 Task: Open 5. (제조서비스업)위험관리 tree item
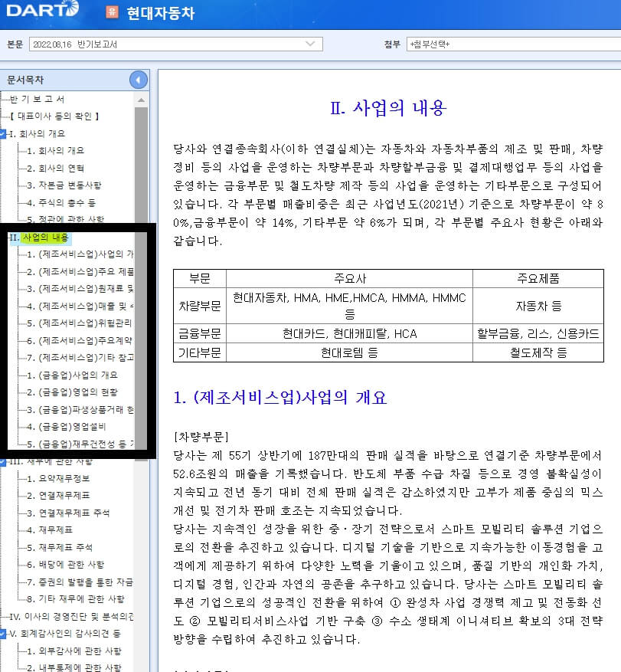[x=79, y=323]
